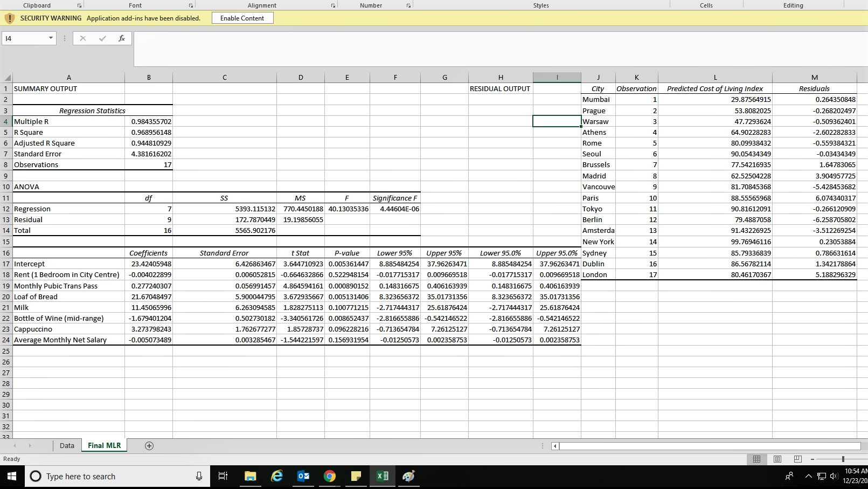Click the Excel taskbar icon
This screenshot has height=489, width=868.
[x=383, y=476]
